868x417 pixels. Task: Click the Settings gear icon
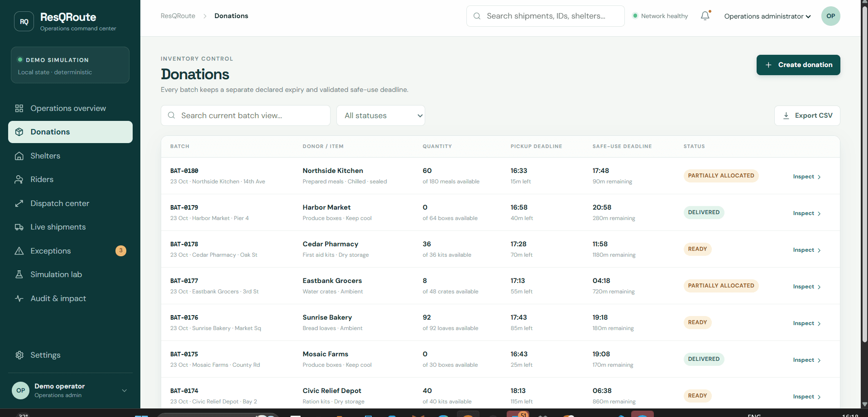[19, 355]
